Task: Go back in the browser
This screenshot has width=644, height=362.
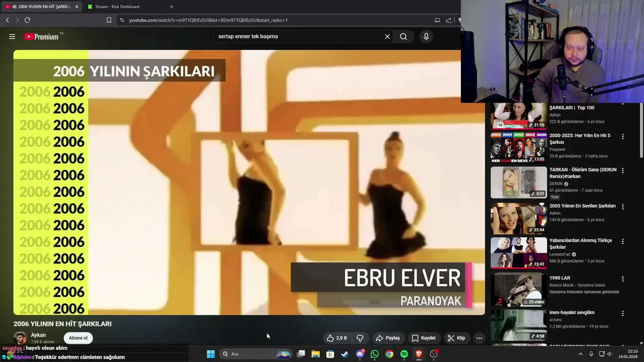Action: click(7, 20)
